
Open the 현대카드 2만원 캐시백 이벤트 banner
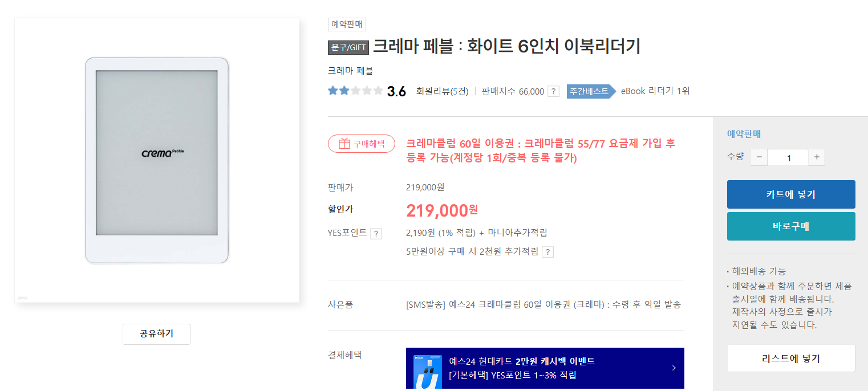pos(545,368)
